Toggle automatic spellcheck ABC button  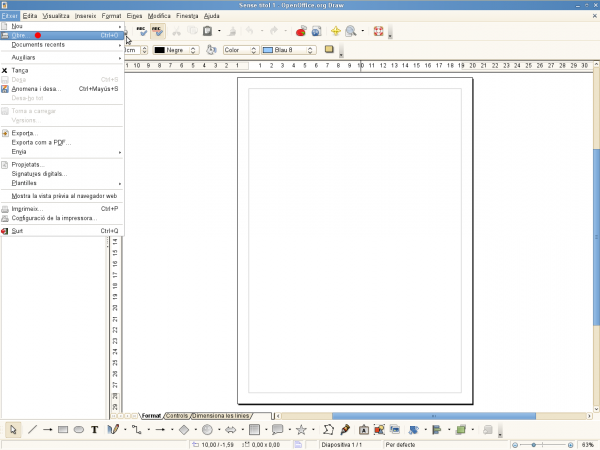point(157,31)
